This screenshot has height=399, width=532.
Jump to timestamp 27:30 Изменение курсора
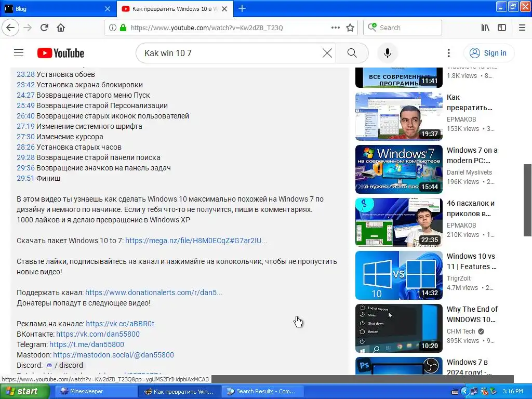pyautogui.click(x=26, y=137)
